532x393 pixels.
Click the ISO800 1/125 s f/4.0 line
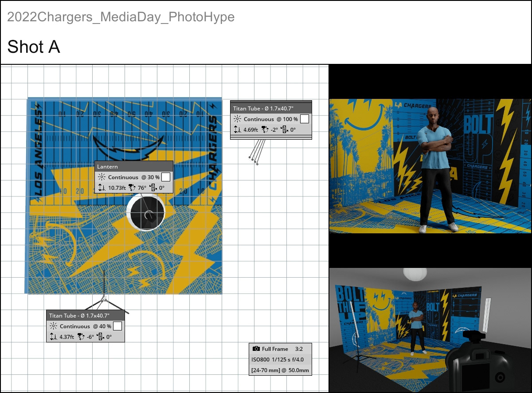pos(278,360)
